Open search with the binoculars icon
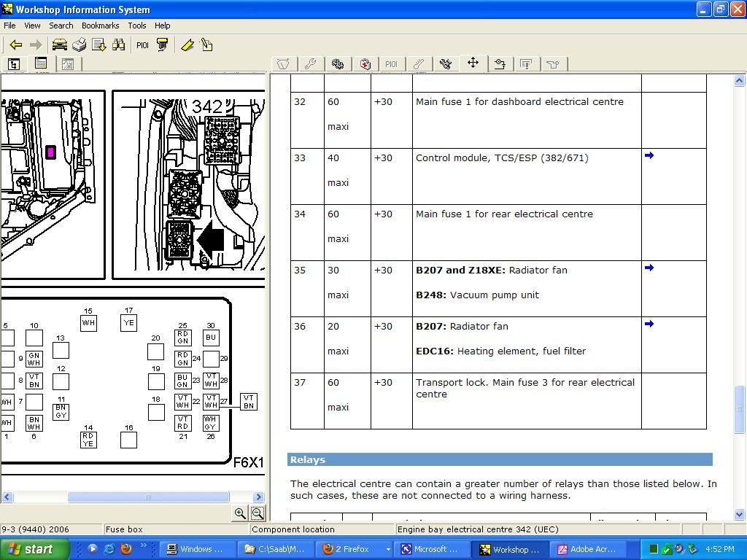Image resolution: width=747 pixels, height=560 pixels. click(x=119, y=45)
